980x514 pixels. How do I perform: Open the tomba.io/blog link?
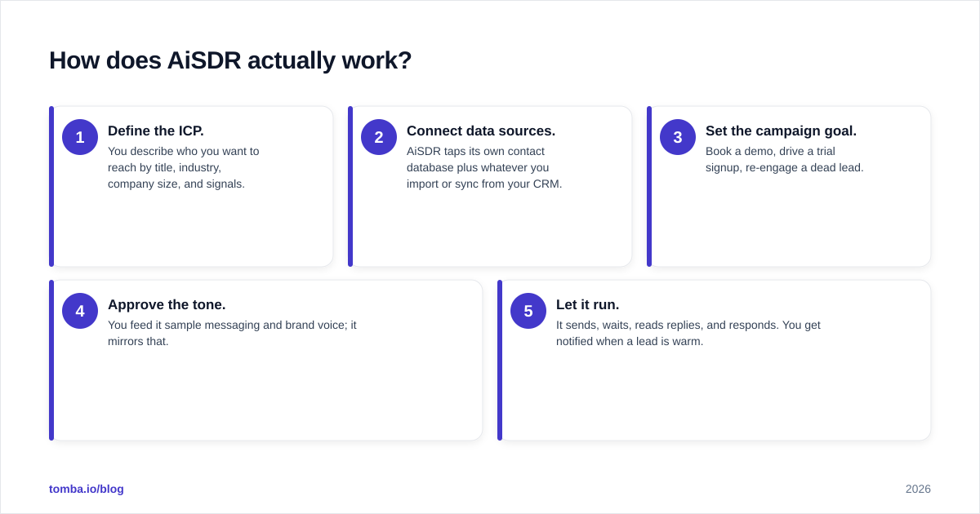click(x=87, y=489)
